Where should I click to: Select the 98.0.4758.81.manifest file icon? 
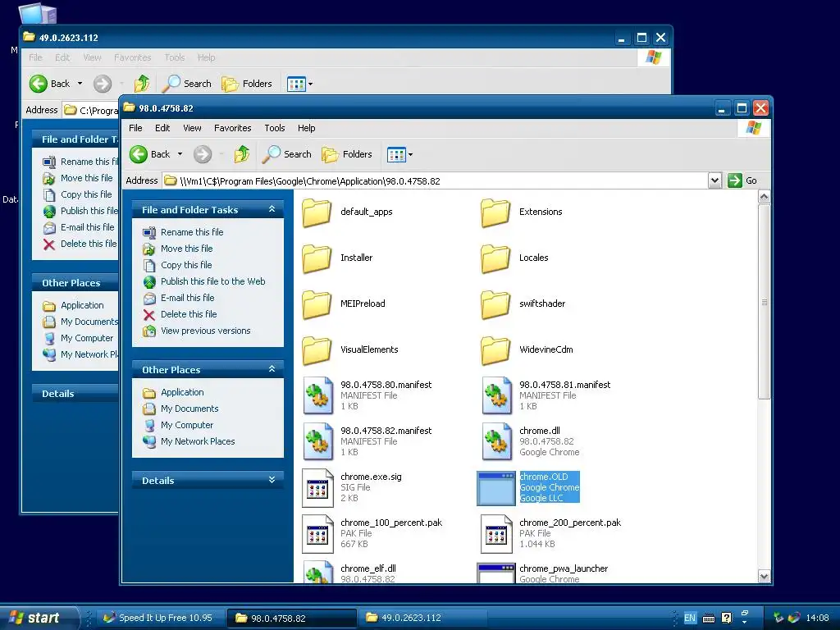(x=496, y=395)
